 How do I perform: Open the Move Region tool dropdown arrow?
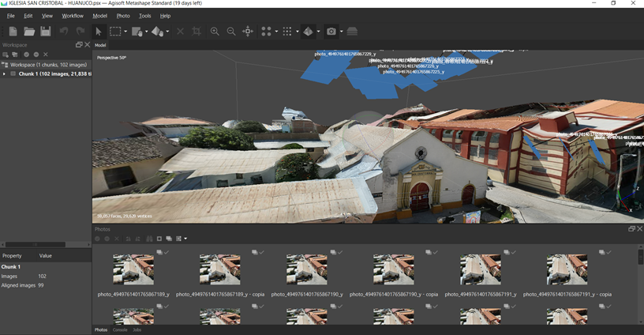[147, 32]
